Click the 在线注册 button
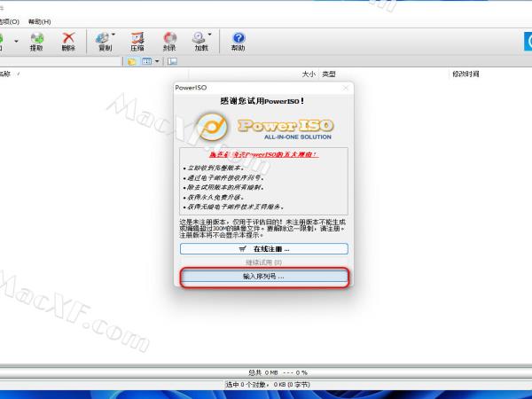Screen dimensions: 532x399 [x=264, y=248]
